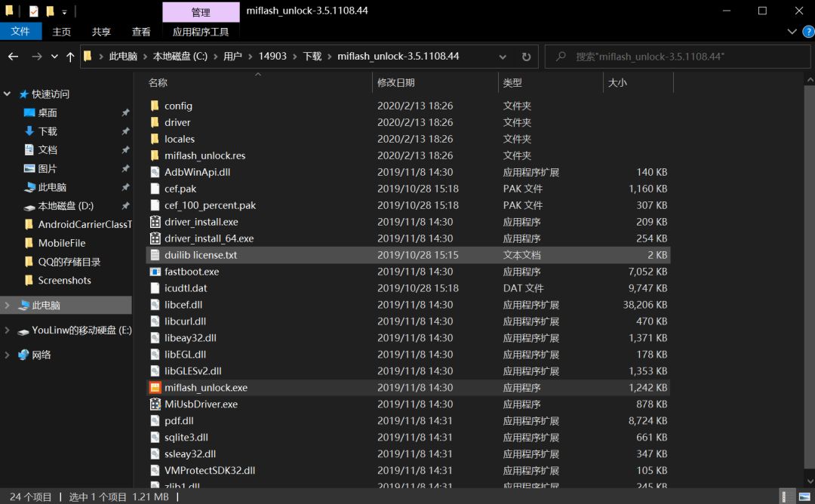Select QQ的存储目录 folder in sidebar
The height and width of the screenshot is (504, 815).
[69, 262]
